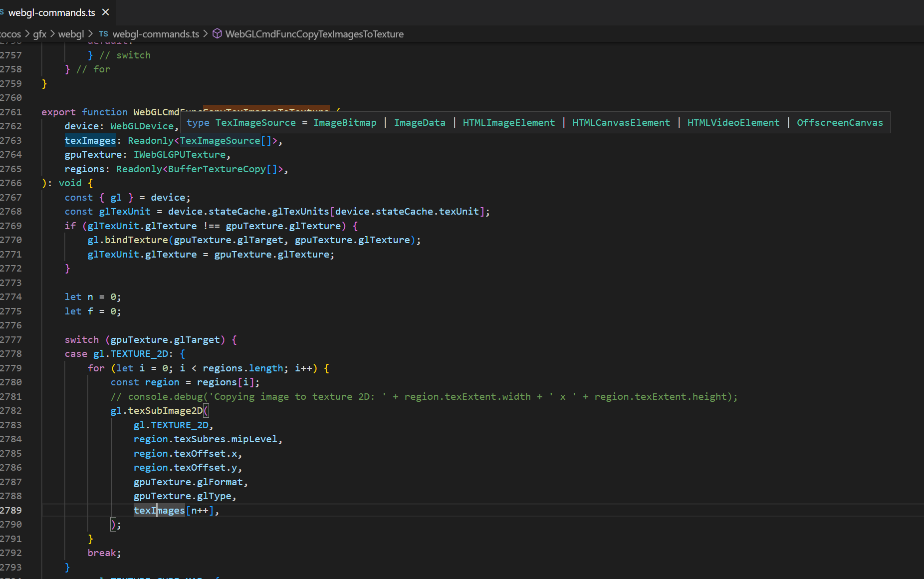The image size is (924, 579).
Task: Click the regions parameter on line 2765
Action: (85, 169)
